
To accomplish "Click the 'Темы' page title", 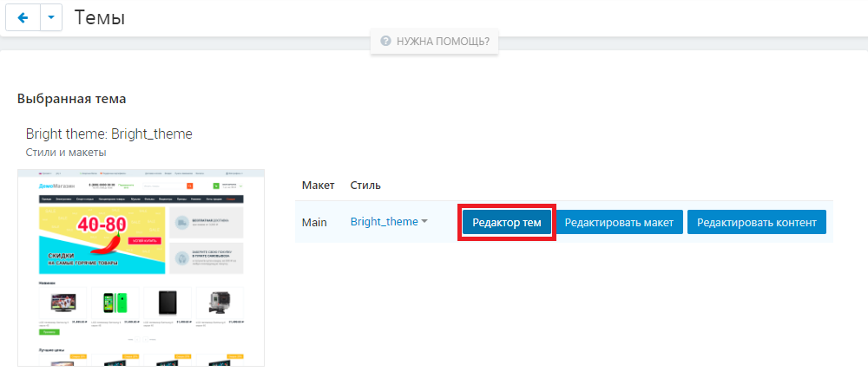I will tap(99, 17).
